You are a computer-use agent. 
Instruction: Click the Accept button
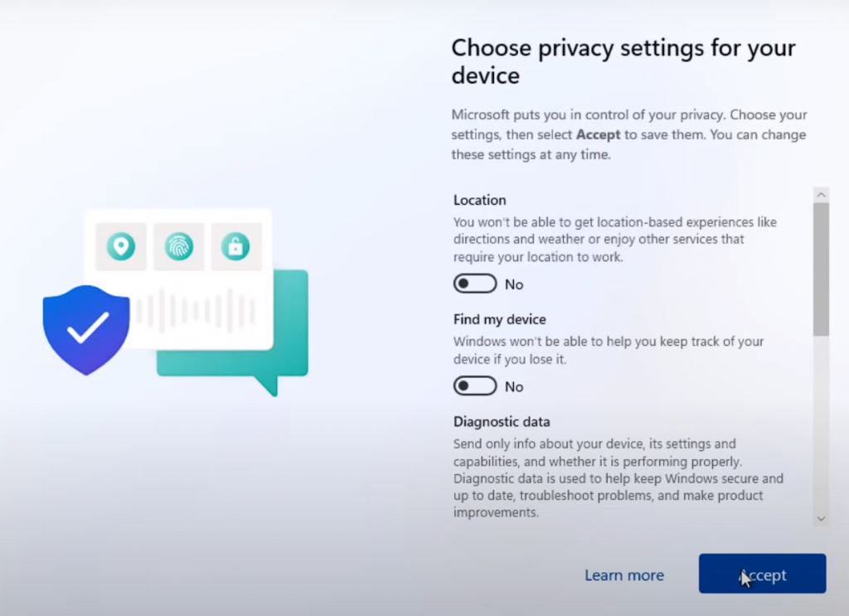[763, 574]
